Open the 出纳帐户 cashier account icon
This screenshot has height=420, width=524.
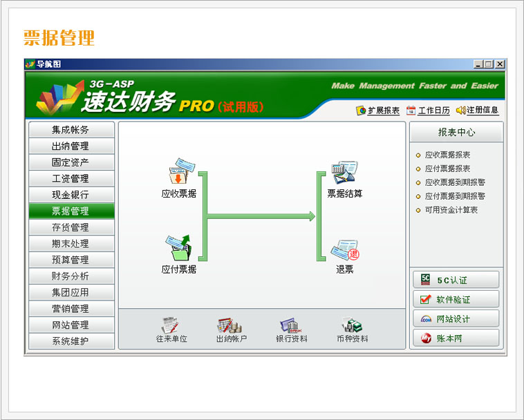point(230,325)
